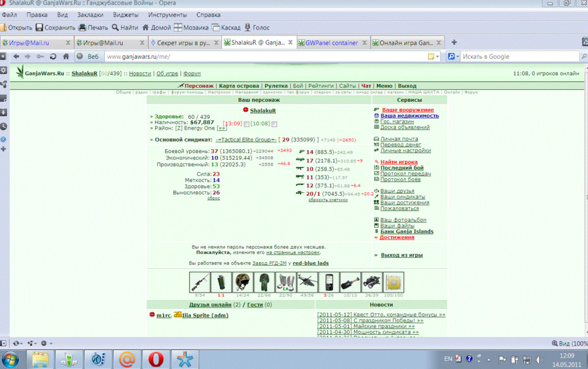588x369 pixels.
Task: Click the Windows Start button
Action: click(x=11, y=360)
